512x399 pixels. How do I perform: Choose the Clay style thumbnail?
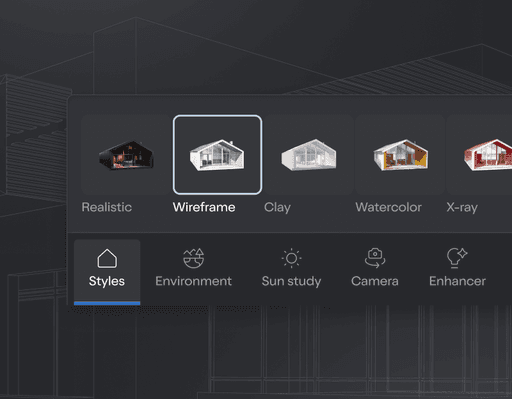click(309, 155)
